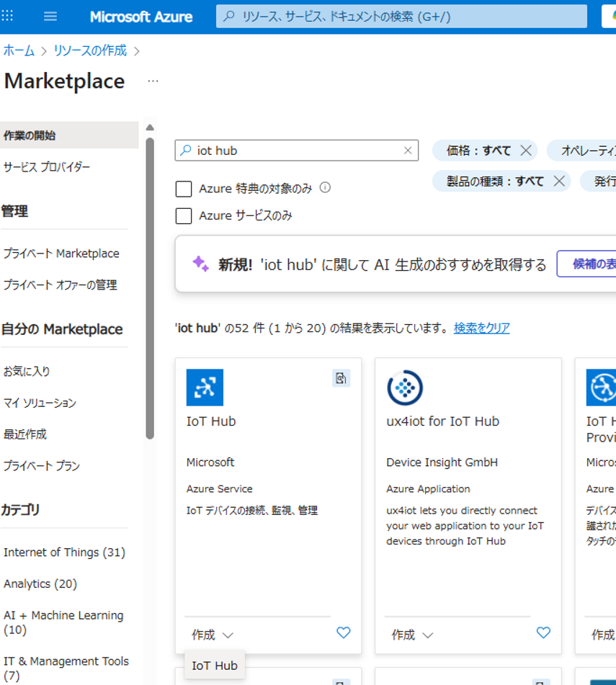
Task: Filter by Analytics category
Action: [x=40, y=583]
